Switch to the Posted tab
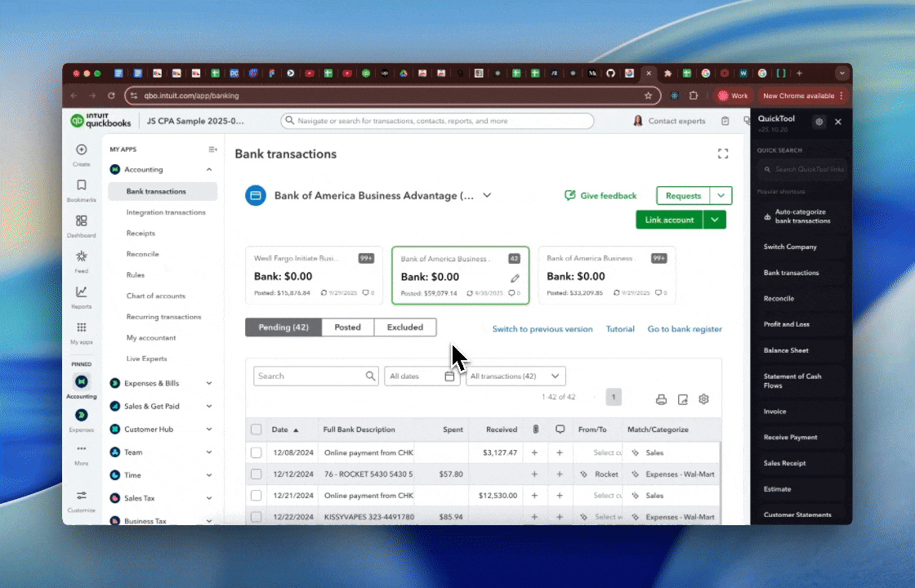Image resolution: width=915 pixels, height=588 pixels. [x=347, y=327]
